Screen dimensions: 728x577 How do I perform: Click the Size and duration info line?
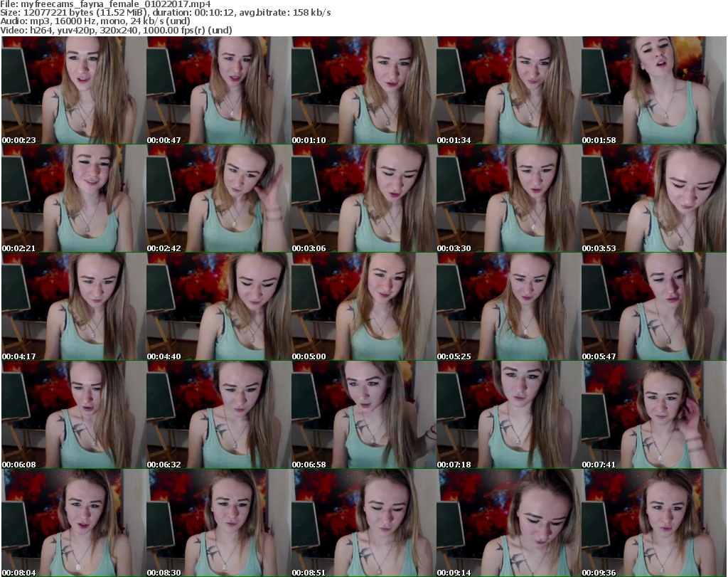coord(165,13)
